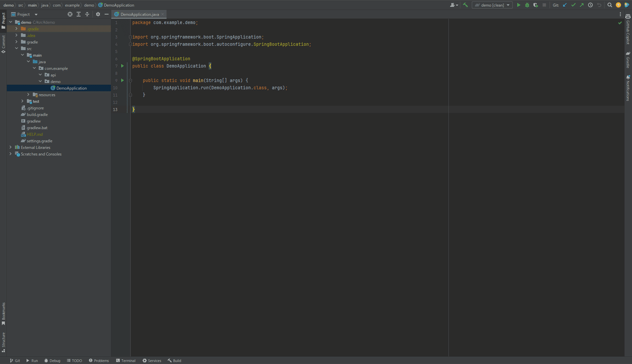Commit changes with the green checkmark icon
This screenshot has width=632, height=364.
573,5
